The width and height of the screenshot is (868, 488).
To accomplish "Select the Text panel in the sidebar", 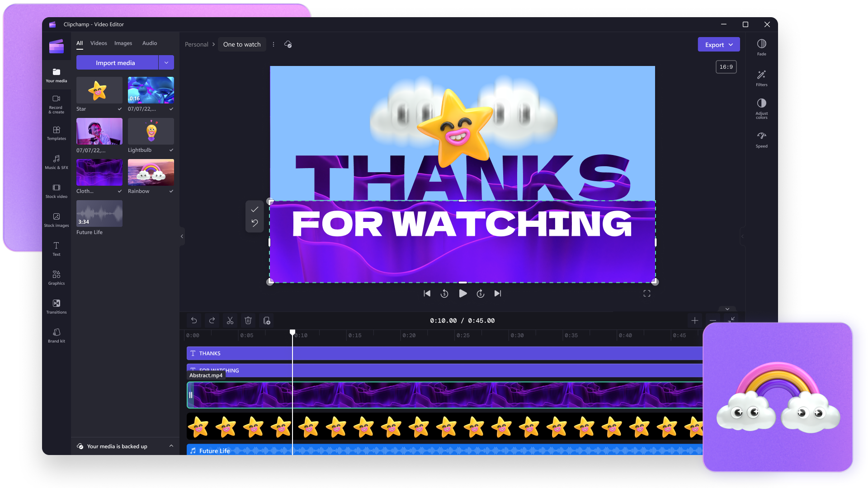I will pyautogui.click(x=56, y=248).
